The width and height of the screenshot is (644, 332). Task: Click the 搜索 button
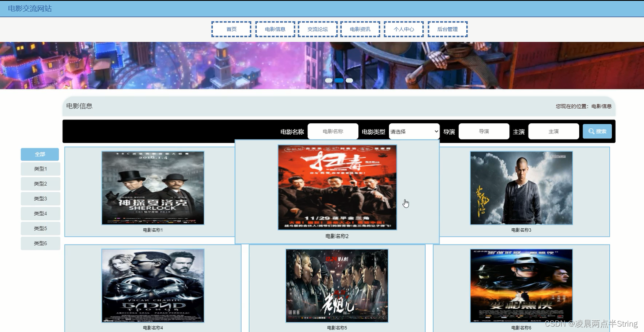coord(597,131)
